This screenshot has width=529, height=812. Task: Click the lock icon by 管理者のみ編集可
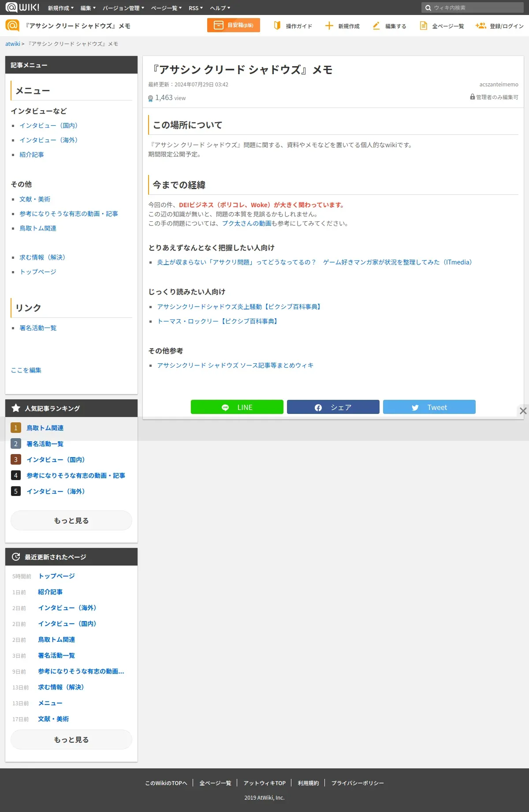[472, 97]
